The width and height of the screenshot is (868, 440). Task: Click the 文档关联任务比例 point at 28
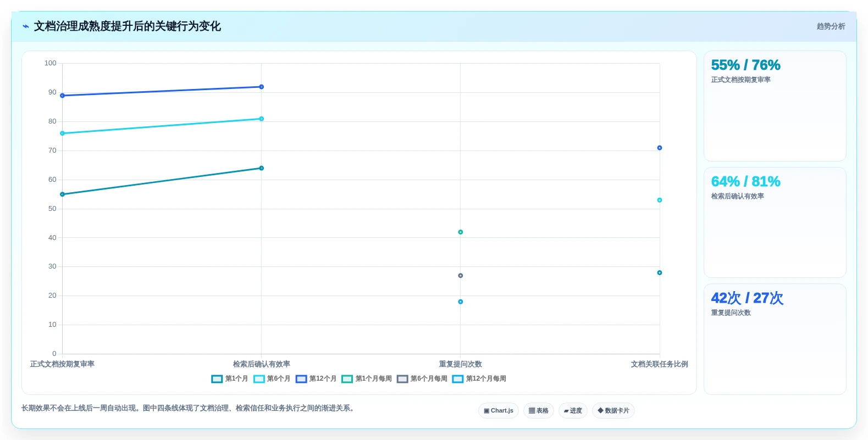pos(660,273)
